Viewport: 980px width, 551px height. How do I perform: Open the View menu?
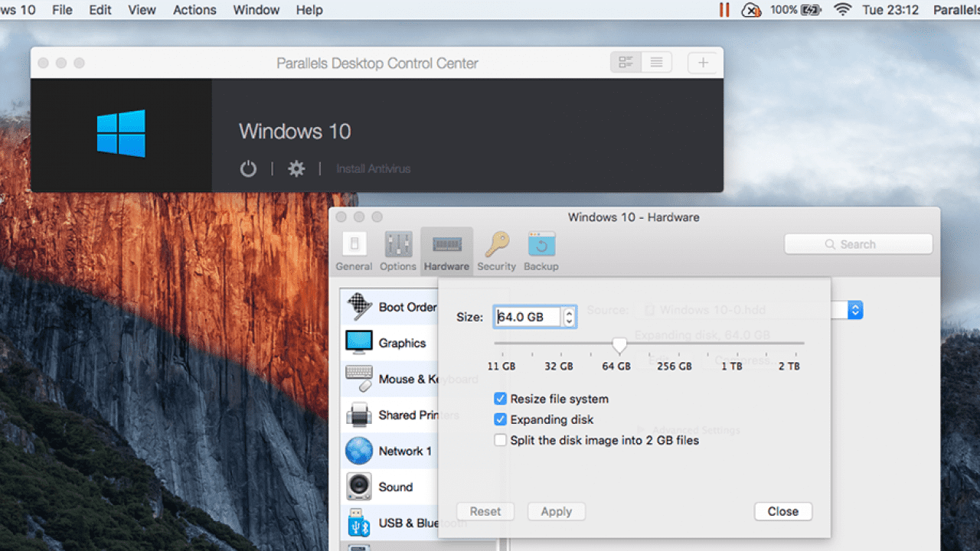tap(142, 10)
